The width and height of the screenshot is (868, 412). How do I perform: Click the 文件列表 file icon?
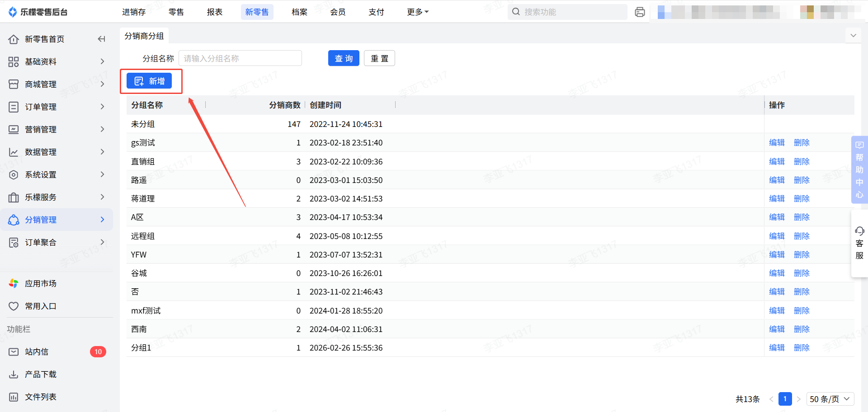tap(14, 397)
